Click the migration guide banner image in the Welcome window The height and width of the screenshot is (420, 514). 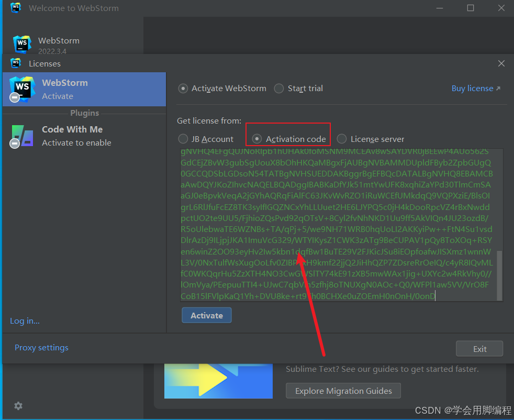click(x=218, y=381)
